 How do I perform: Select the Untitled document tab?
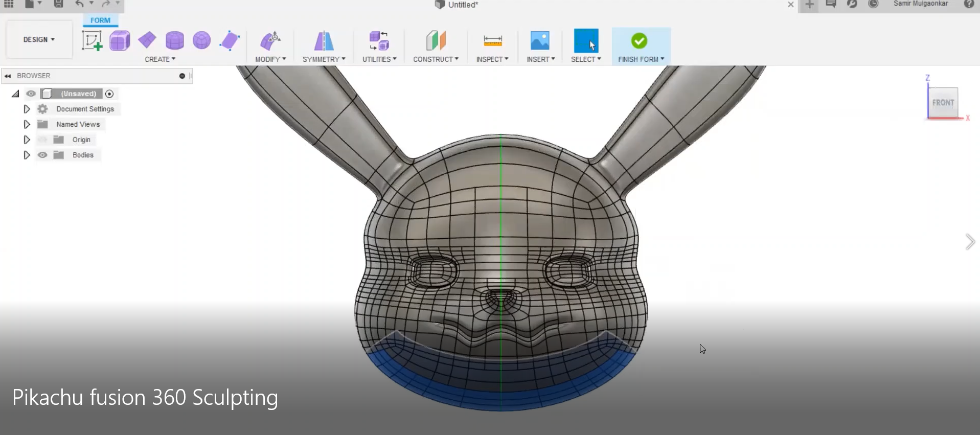click(x=457, y=5)
